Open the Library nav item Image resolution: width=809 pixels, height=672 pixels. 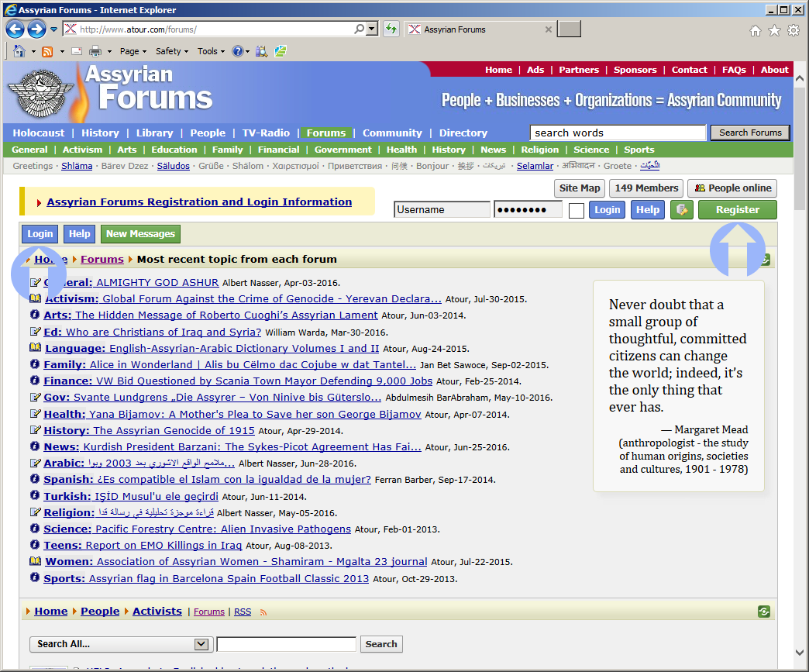[x=154, y=133]
